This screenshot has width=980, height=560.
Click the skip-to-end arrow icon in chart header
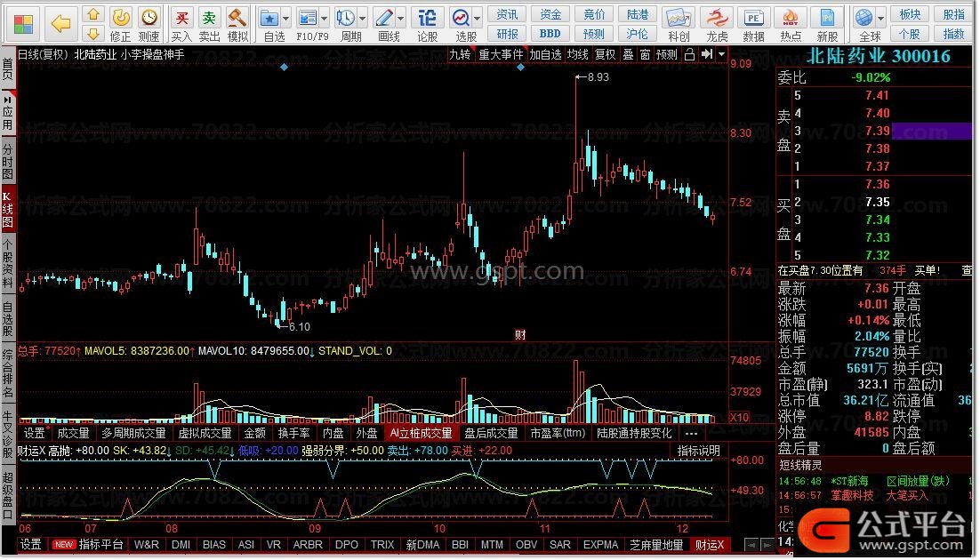click(x=707, y=54)
